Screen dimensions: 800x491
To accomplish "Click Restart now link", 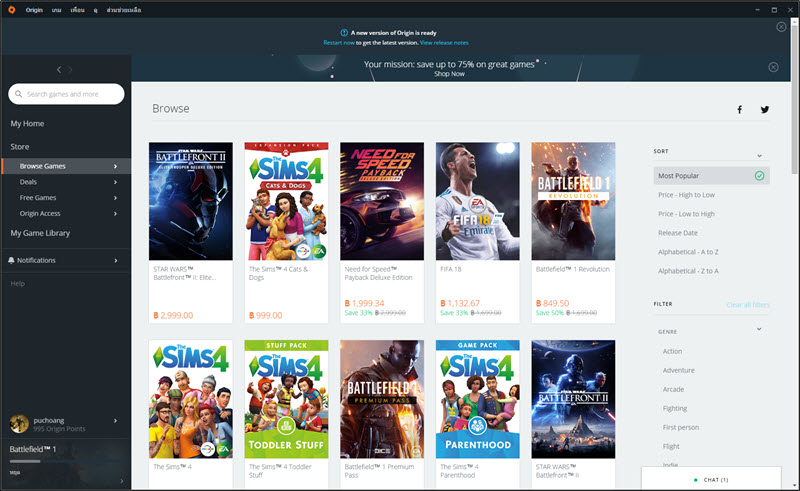I will 339,43.
